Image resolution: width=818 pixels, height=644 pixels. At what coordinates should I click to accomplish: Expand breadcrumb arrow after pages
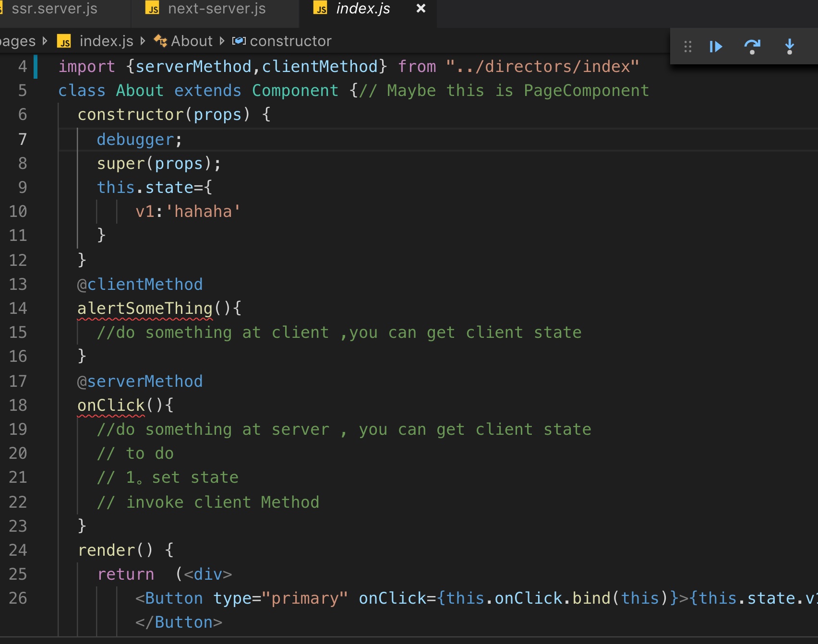45,41
